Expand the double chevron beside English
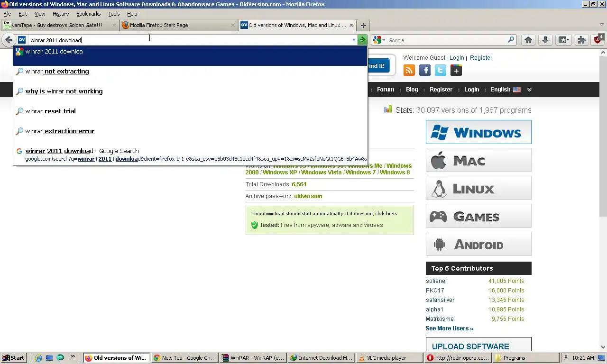 pyautogui.click(x=529, y=90)
